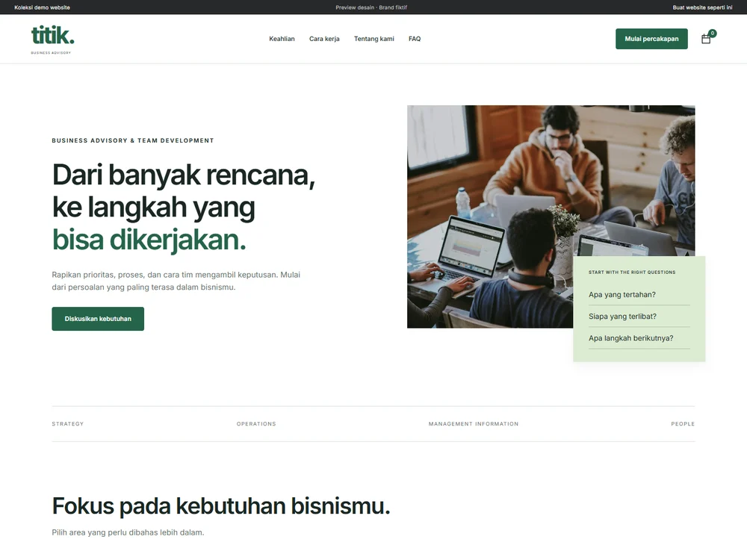The image size is (747, 560).
Task: Click the 'Rapikan prioritas, proses' paragraph
Action: pyautogui.click(x=176, y=281)
